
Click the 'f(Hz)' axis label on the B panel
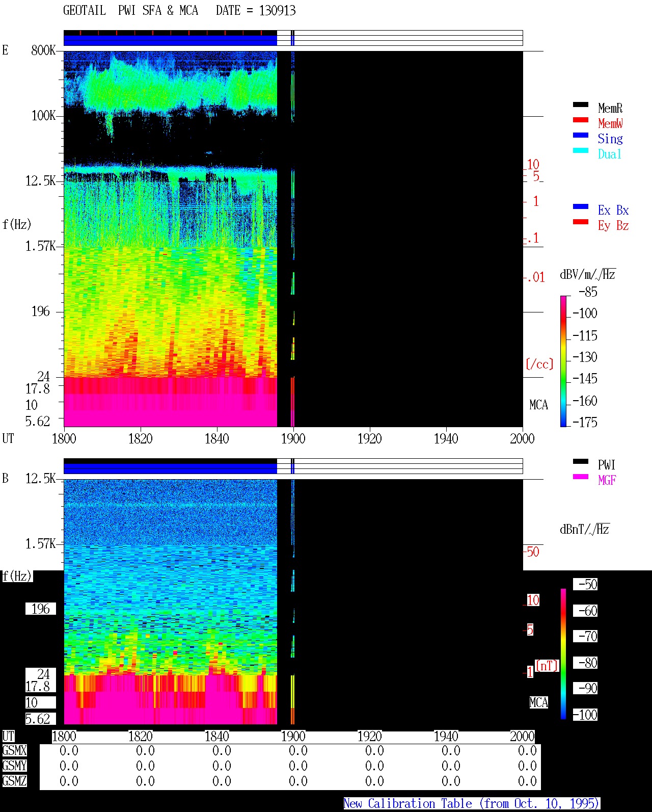click(17, 576)
